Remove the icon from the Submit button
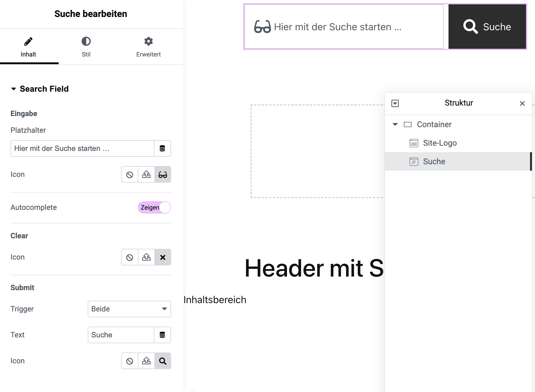This screenshot has width=535, height=392. [x=130, y=361]
